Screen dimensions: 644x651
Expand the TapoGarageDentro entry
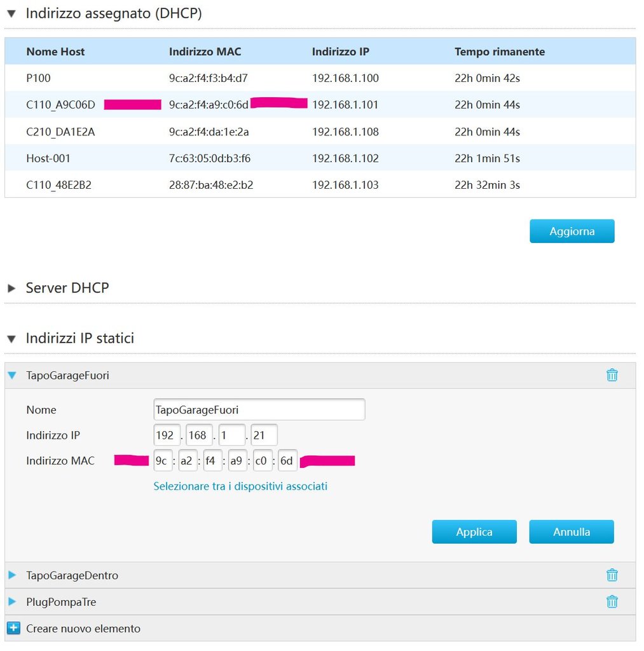[12, 575]
